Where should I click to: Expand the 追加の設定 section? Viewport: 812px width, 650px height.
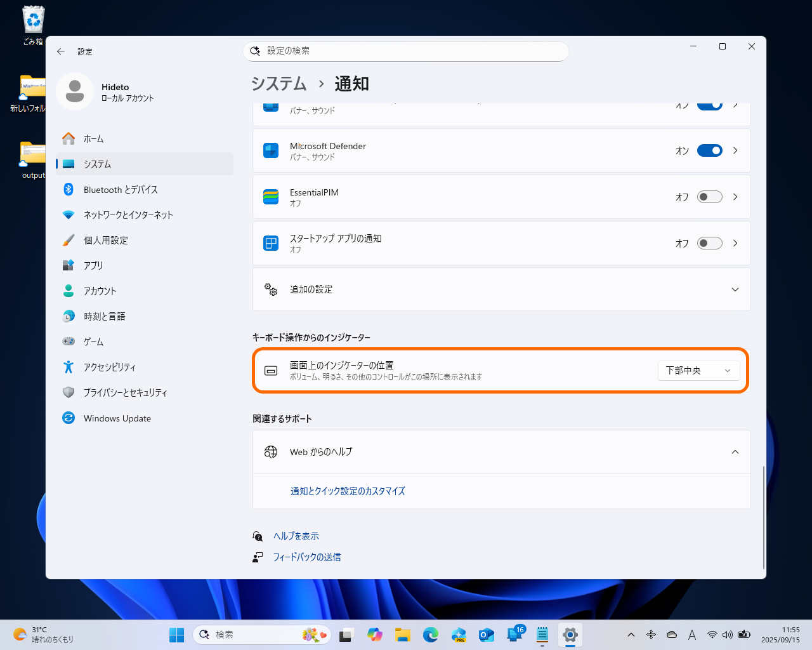735,289
